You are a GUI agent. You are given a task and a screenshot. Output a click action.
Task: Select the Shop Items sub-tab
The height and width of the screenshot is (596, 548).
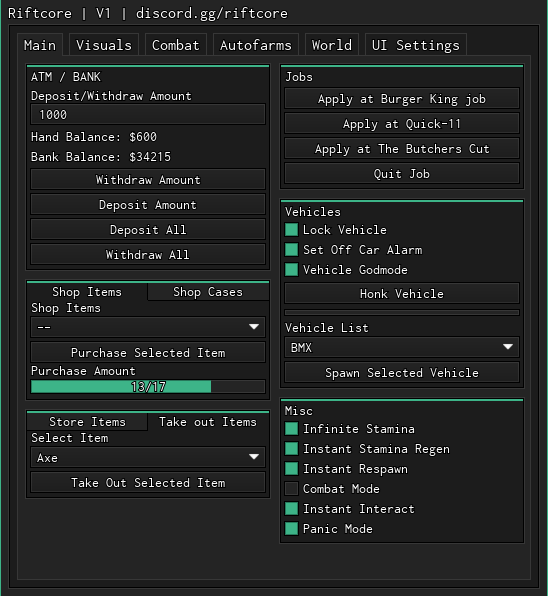(87, 292)
